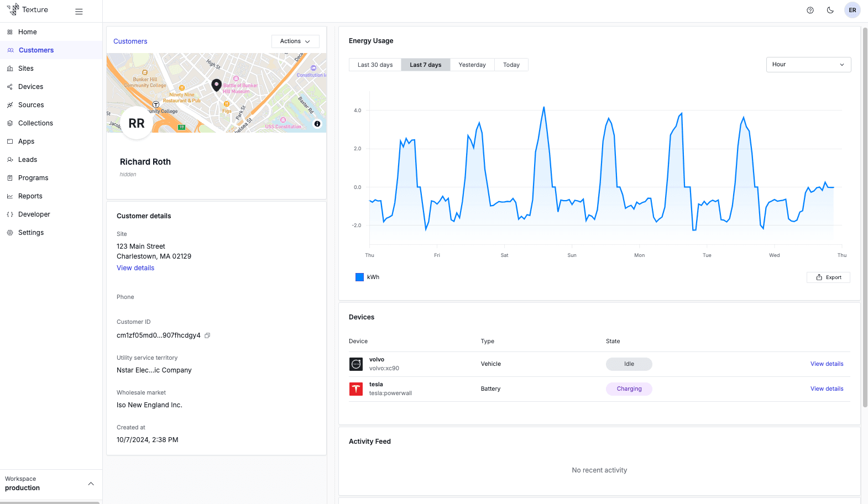Click the hamburger menu icon in sidebar header
This screenshot has height=504, width=868.
pos(79,11)
